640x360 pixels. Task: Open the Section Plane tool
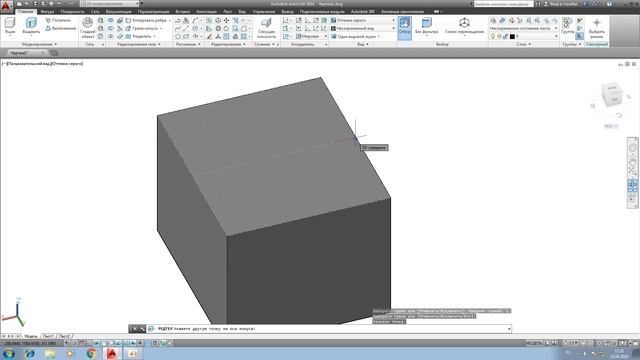[266, 28]
